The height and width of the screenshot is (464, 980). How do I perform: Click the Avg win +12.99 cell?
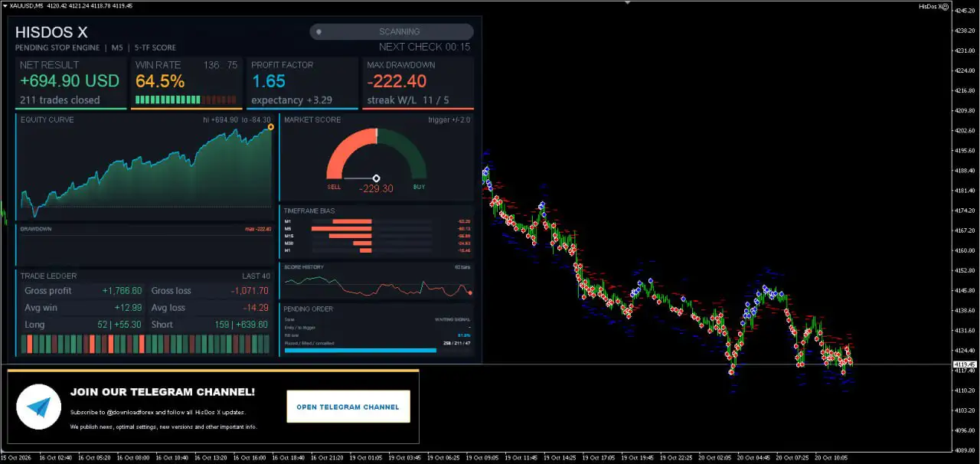click(x=83, y=308)
